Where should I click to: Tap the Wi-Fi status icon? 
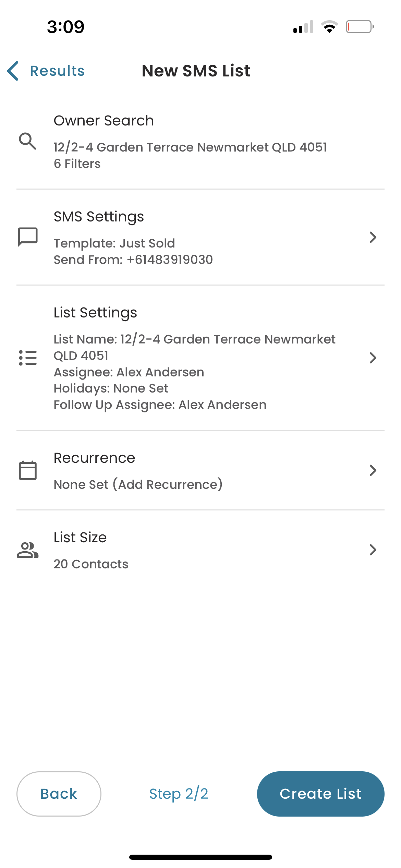coord(329,27)
